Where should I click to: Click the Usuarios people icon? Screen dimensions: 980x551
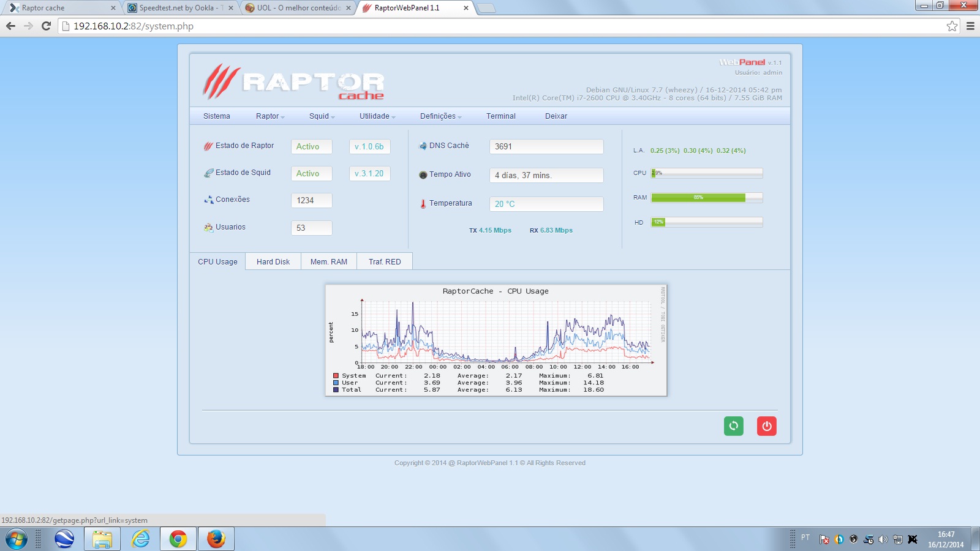tap(208, 227)
